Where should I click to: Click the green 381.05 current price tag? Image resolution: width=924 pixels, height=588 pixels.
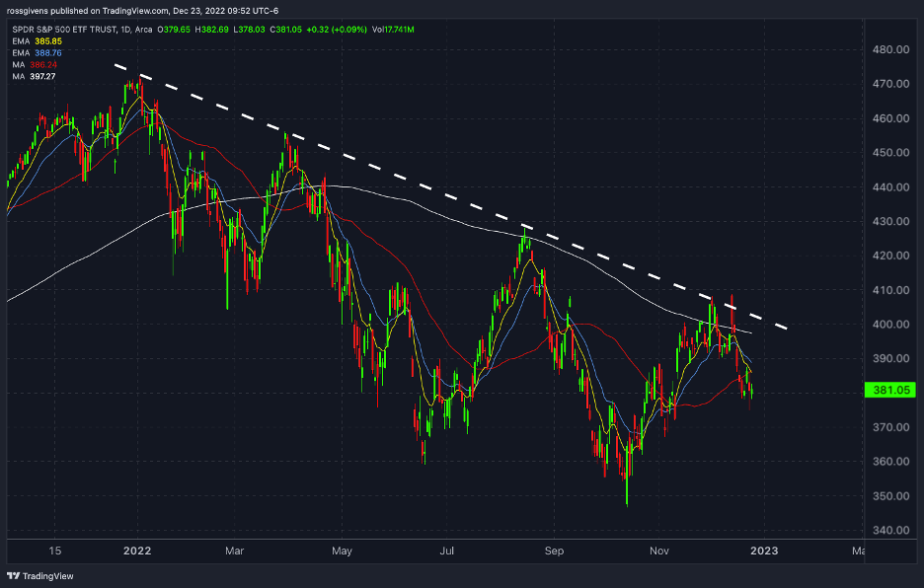point(889,390)
